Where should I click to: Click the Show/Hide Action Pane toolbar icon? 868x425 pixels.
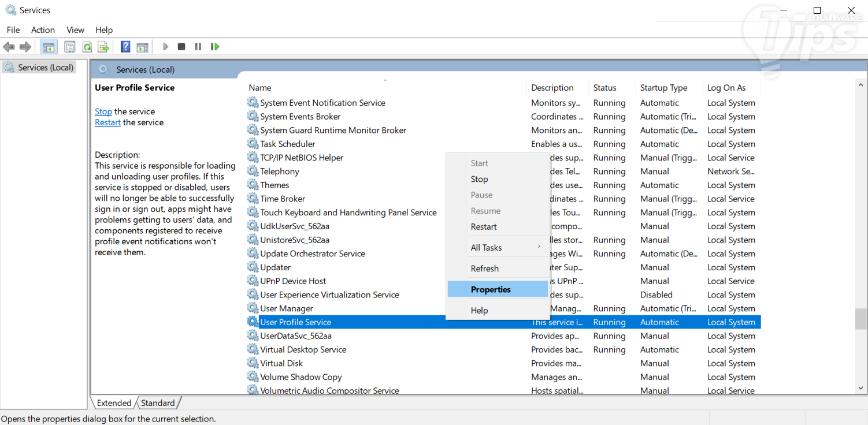(142, 47)
